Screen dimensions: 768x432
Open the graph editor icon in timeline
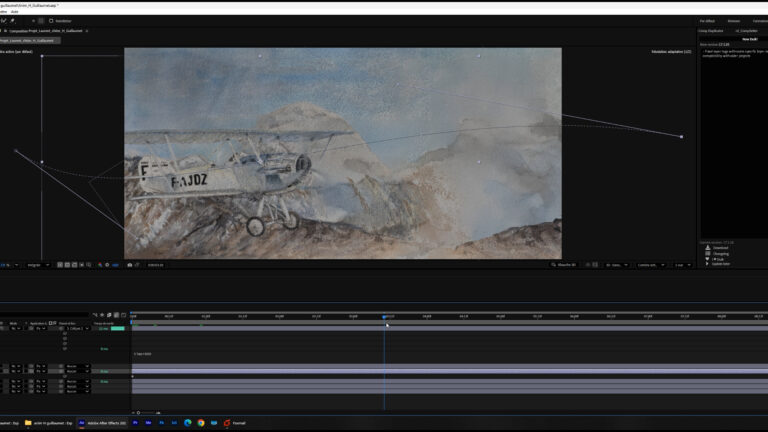coord(123,315)
